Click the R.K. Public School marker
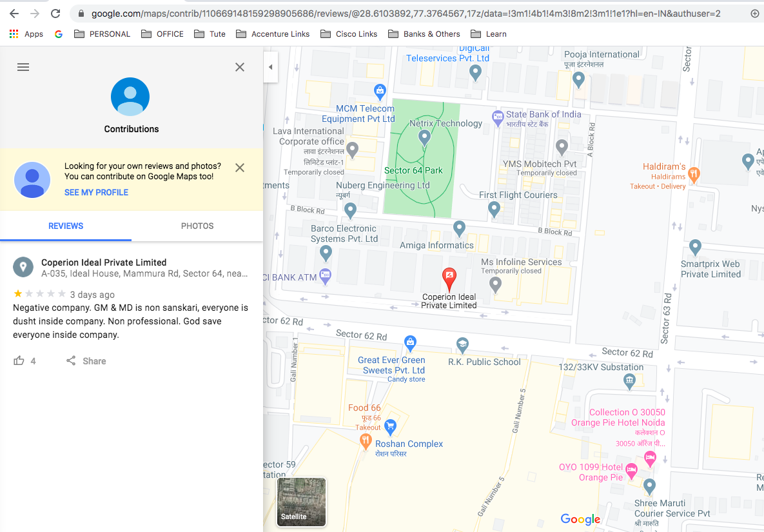 [x=462, y=345]
